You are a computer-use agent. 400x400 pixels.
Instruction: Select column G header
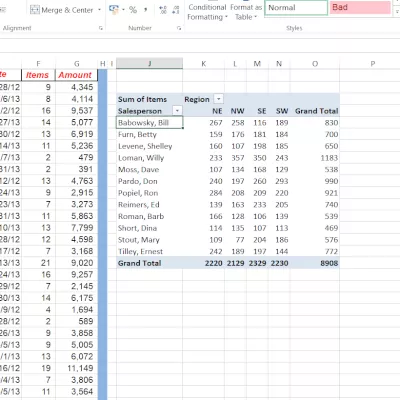[77, 64]
